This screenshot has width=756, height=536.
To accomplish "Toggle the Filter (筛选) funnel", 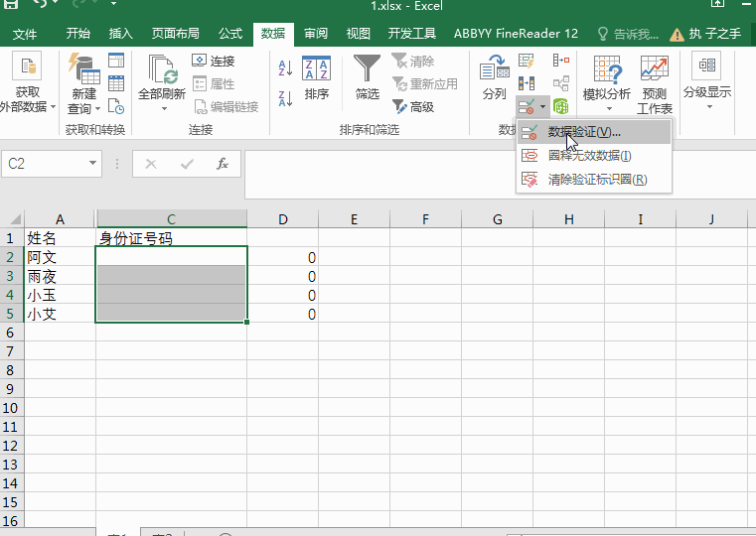I will tap(367, 77).
